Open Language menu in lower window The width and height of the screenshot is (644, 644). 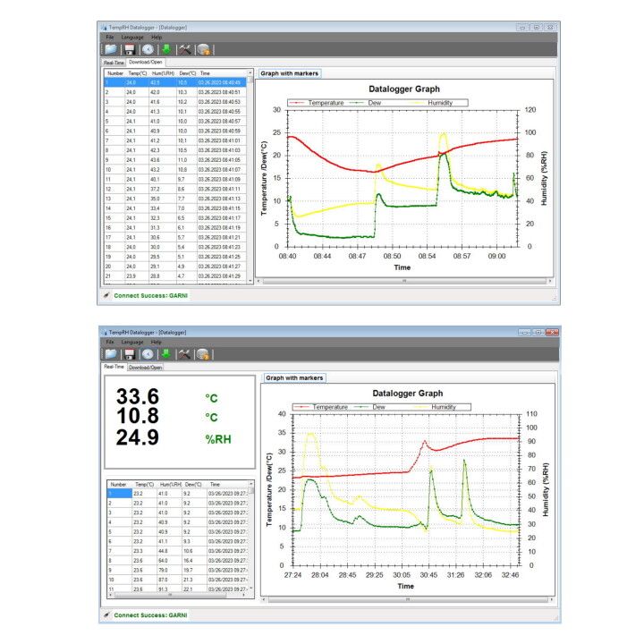(132, 342)
